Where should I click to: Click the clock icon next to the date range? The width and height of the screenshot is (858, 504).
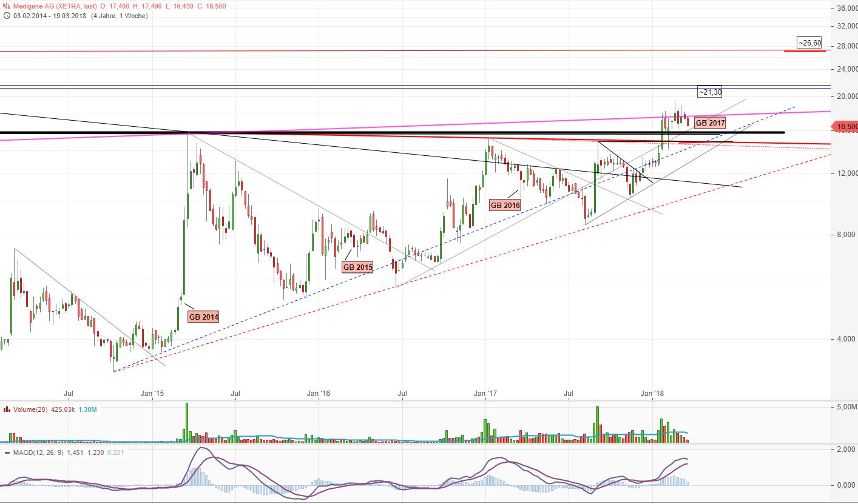click(6, 16)
